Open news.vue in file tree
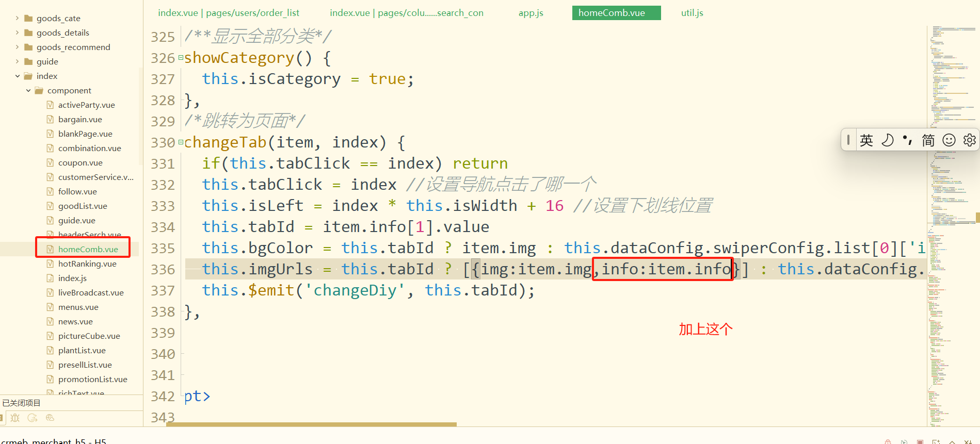 (x=75, y=321)
